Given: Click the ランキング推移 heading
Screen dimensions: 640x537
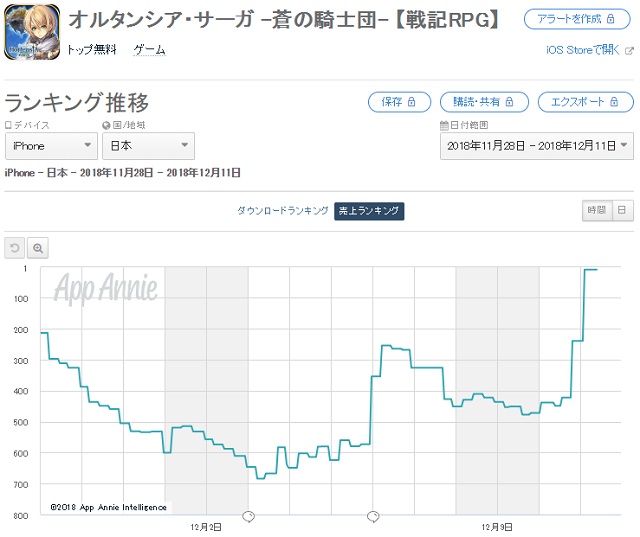Looking at the screenshot, I should coord(77,102).
